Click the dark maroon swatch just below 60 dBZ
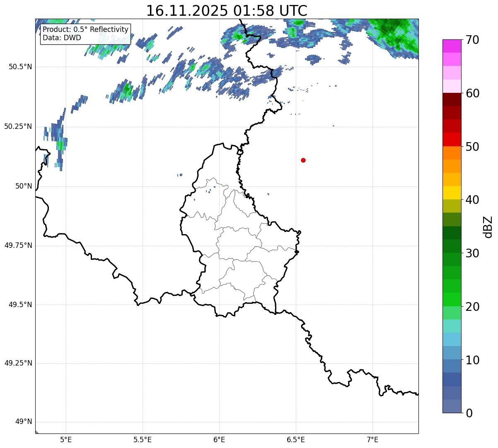498x448 pixels. [x=452, y=99]
